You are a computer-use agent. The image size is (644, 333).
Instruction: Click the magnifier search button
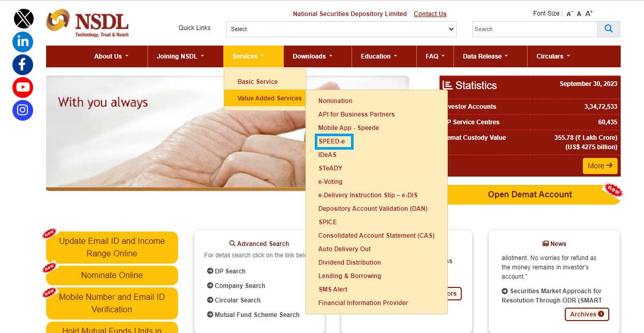(608, 29)
